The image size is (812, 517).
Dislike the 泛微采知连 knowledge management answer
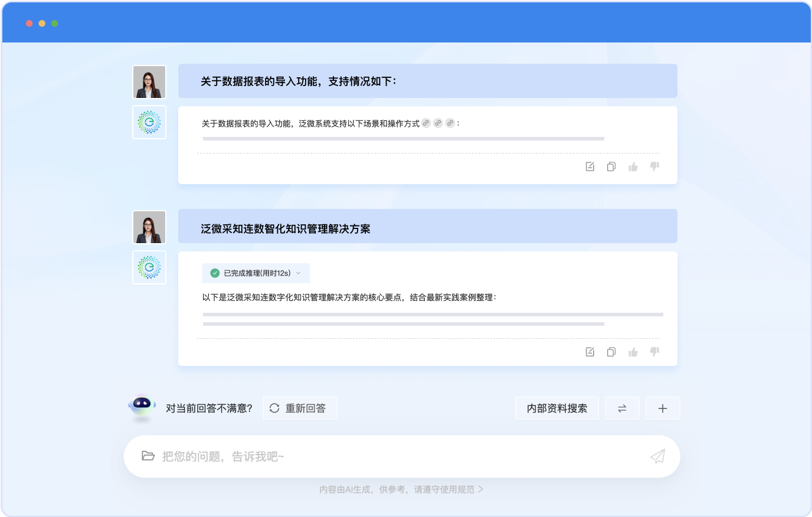(654, 352)
